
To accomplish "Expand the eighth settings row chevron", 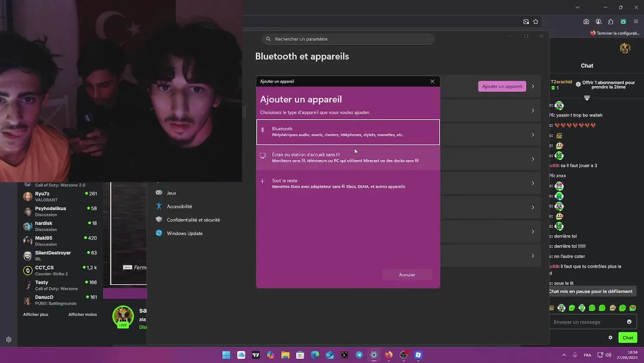I will 533,256.
